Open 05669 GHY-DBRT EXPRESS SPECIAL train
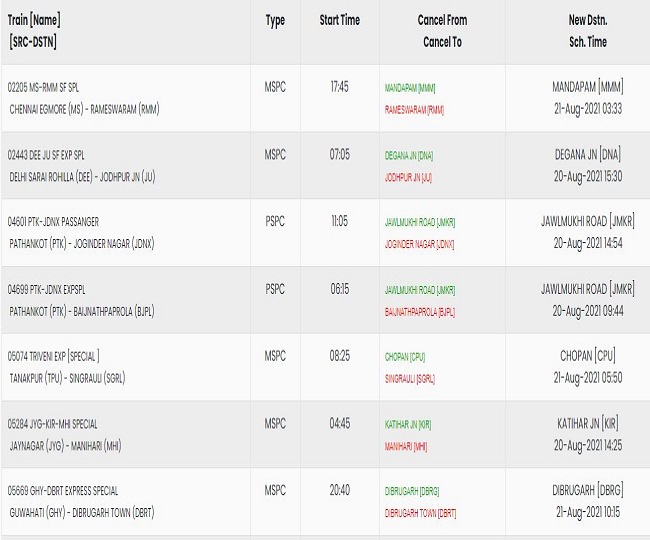This screenshot has width=650, height=540. click(x=63, y=491)
